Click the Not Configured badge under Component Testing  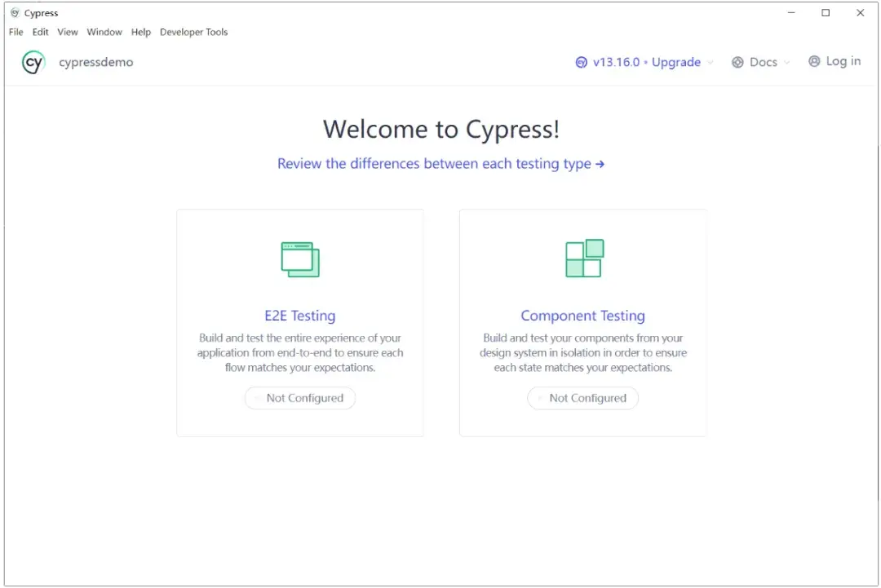[x=582, y=398]
